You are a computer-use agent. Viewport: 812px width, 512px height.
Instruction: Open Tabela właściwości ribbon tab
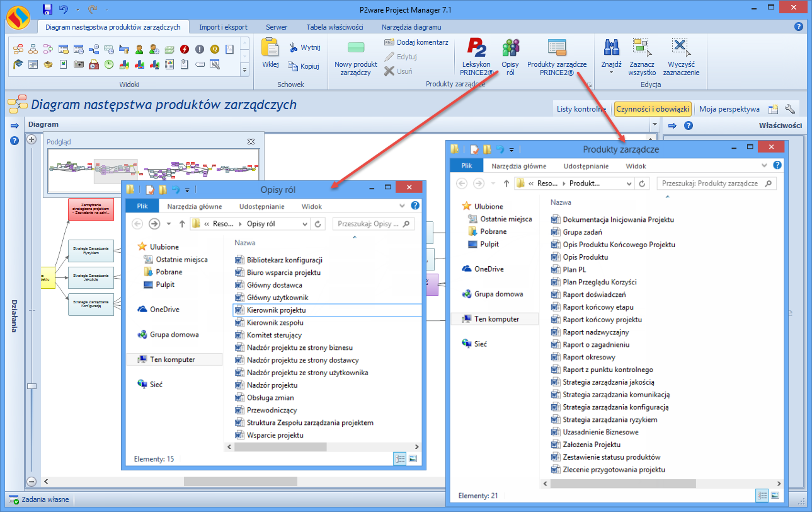[335, 27]
